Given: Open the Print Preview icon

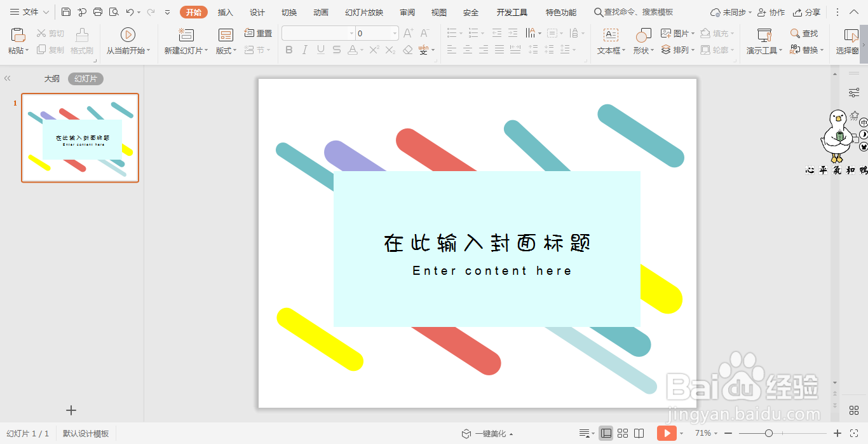Looking at the screenshot, I should 114,12.
